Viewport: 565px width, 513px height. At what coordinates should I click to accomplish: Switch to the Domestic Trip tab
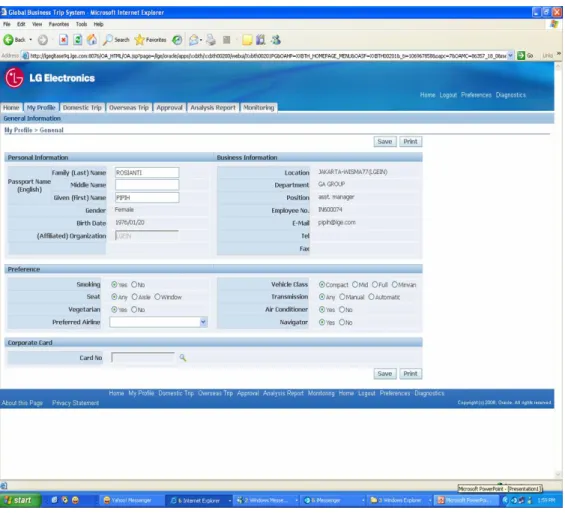[82, 108]
